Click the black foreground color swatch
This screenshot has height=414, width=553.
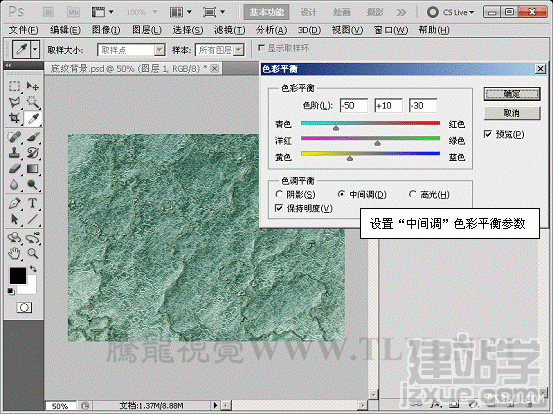[18, 275]
